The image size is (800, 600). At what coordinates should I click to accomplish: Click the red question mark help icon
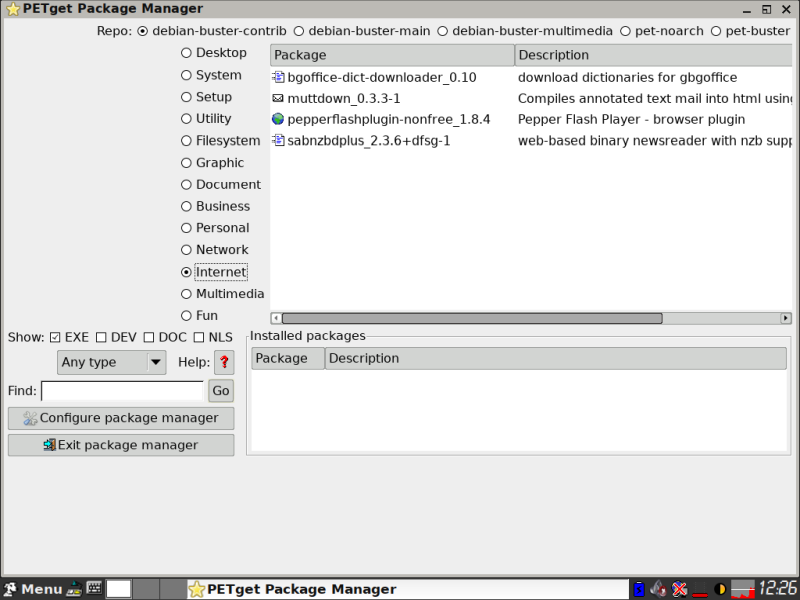(224, 362)
